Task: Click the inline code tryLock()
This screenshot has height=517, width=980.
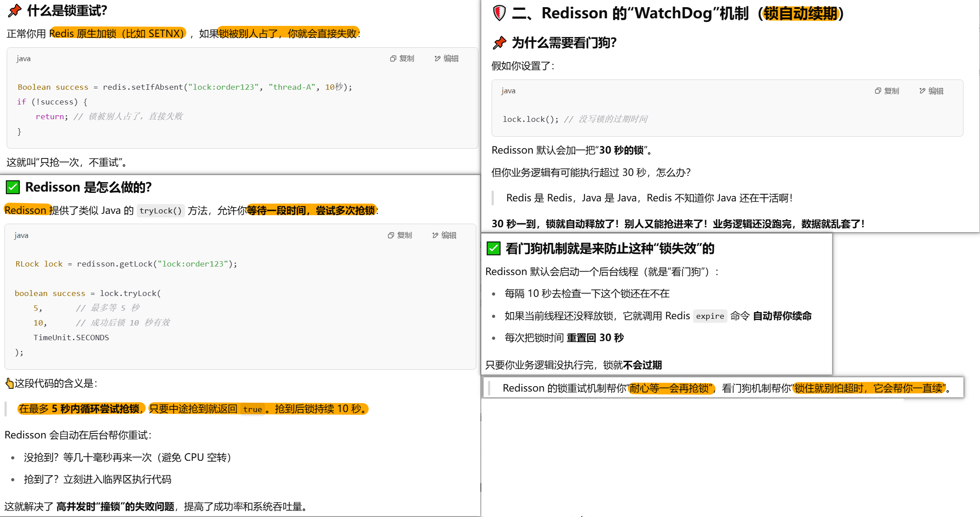Action: [160, 211]
